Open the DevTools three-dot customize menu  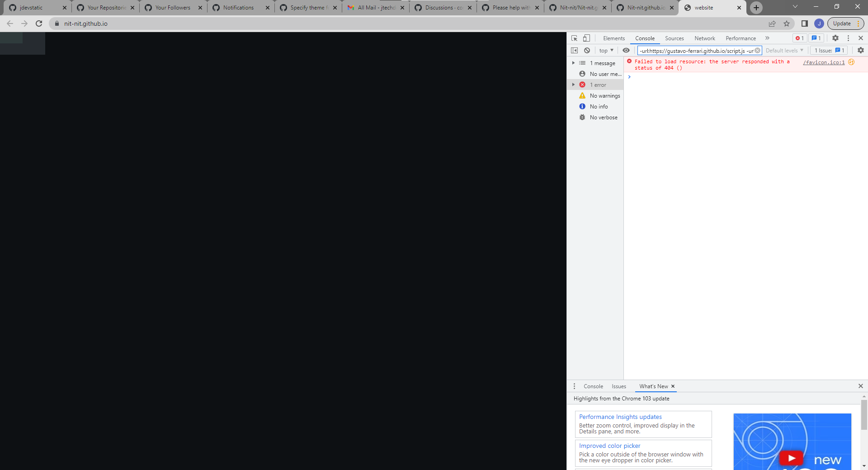pos(848,38)
